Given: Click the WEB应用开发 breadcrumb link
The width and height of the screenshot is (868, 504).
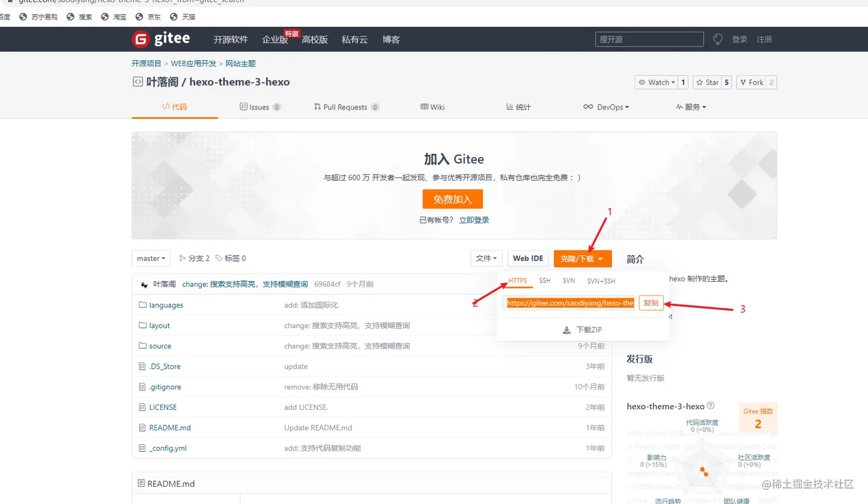Looking at the screenshot, I should (x=193, y=63).
